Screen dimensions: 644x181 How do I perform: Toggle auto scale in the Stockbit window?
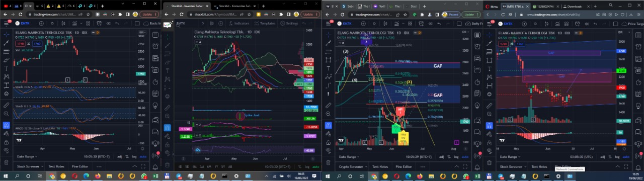point(316,167)
